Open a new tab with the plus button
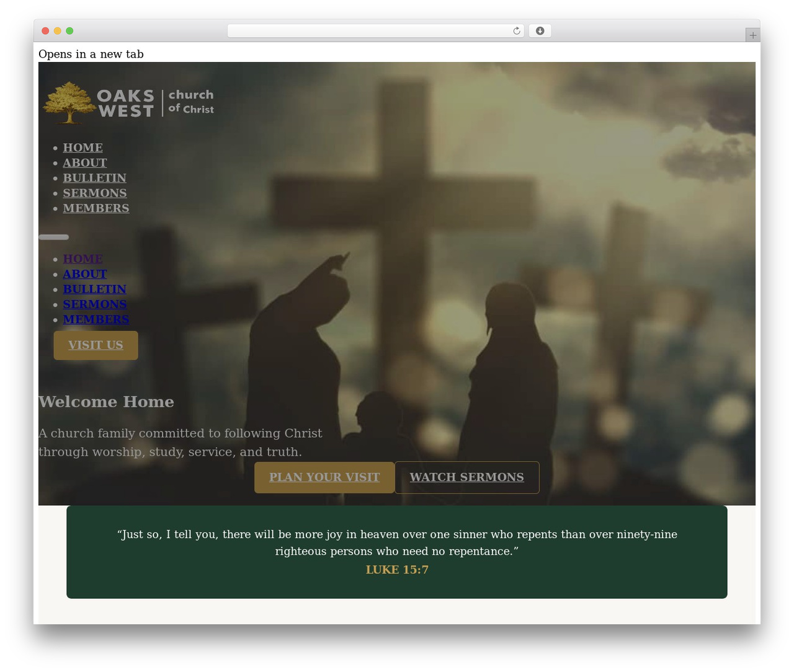Viewport: 794px width, 672px height. (x=752, y=35)
